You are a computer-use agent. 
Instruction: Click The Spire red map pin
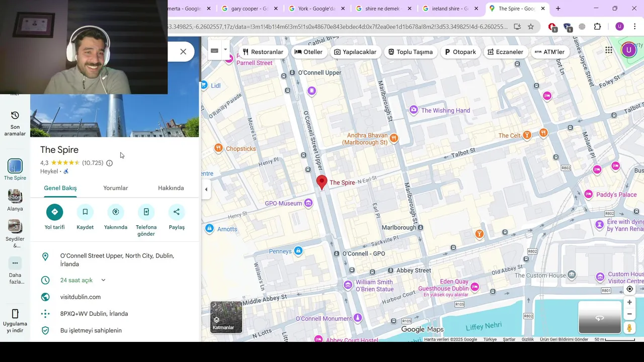coord(321,182)
